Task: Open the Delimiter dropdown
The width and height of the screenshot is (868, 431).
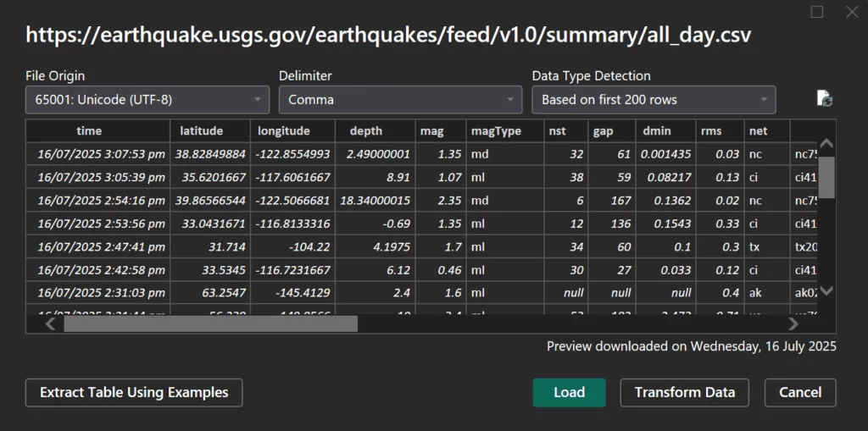Action: point(400,100)
